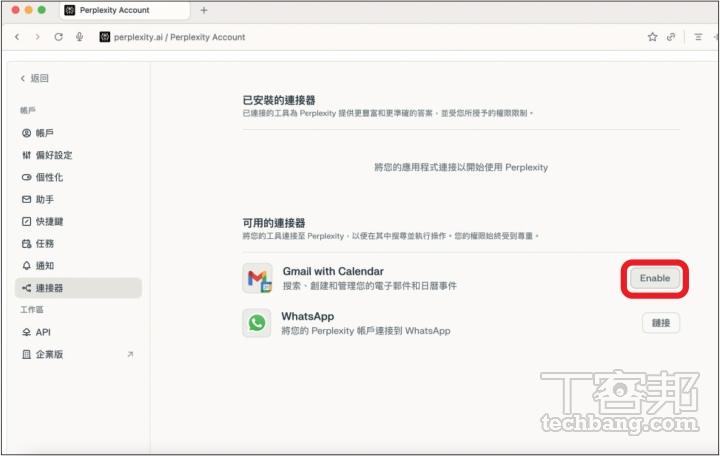This screenshot has width=720, height=456.
Task: Click the 返回 back chevron in sidebar
Action: click(24, 78)
